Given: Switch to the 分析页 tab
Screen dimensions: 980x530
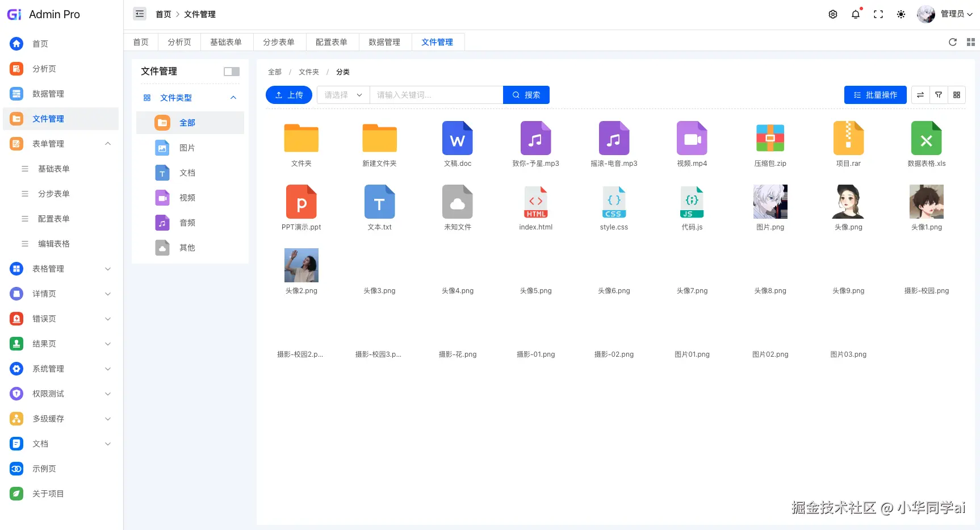Looking at the screenshot, I should pyautogui.click(x=179, y=42).
